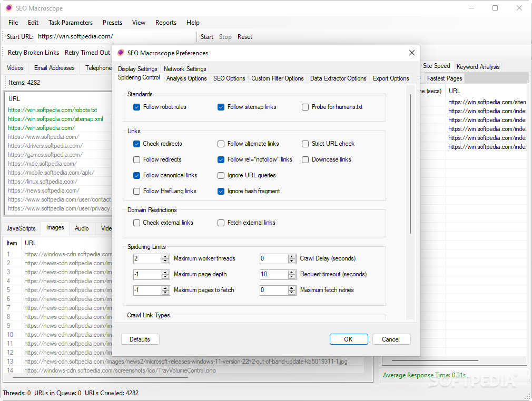Open the Task Parameters menu
Viewport: 532px width, 401px height.
point(71,23)
